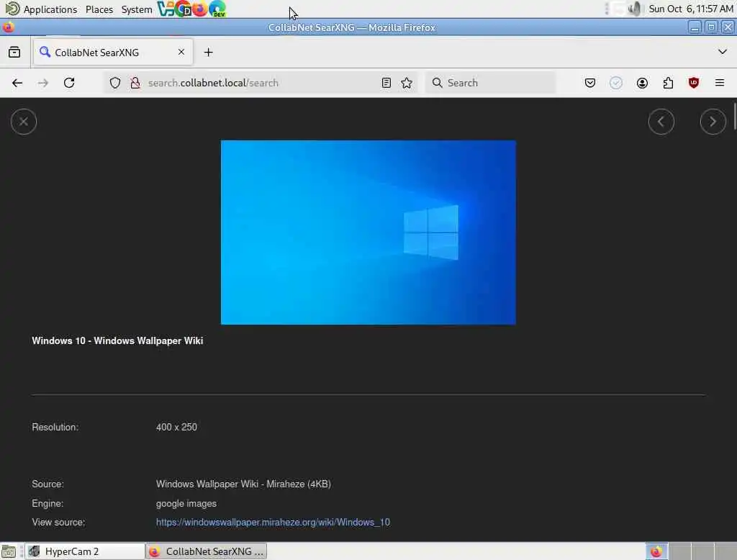This screenshot has width=737, height=560.
Task: Close the CollabNet SearXNG tab
Action: pos(181,53)
